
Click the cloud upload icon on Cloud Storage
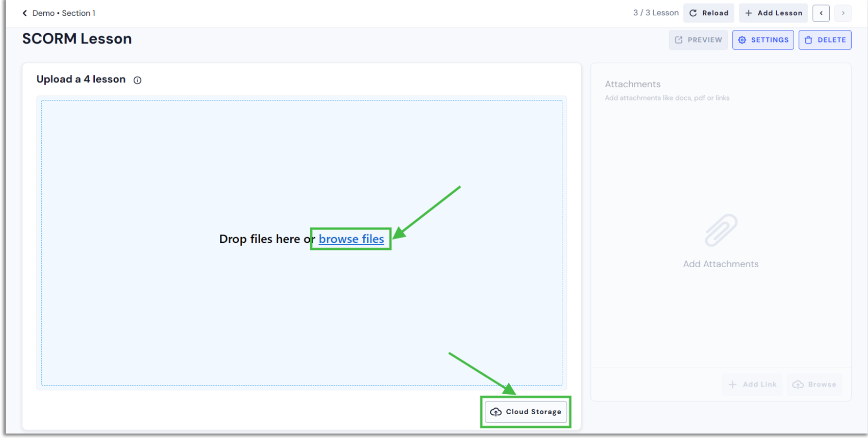496,412
